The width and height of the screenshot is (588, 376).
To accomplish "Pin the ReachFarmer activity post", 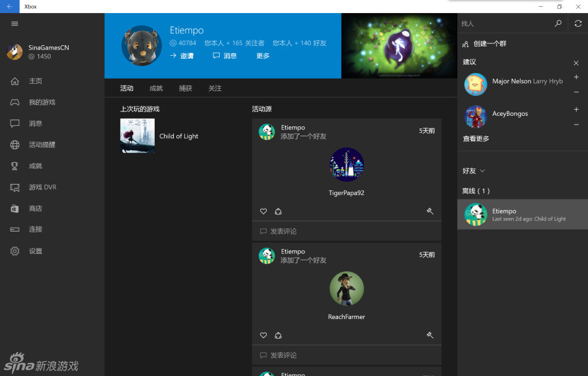I will [x=430, y=335].
